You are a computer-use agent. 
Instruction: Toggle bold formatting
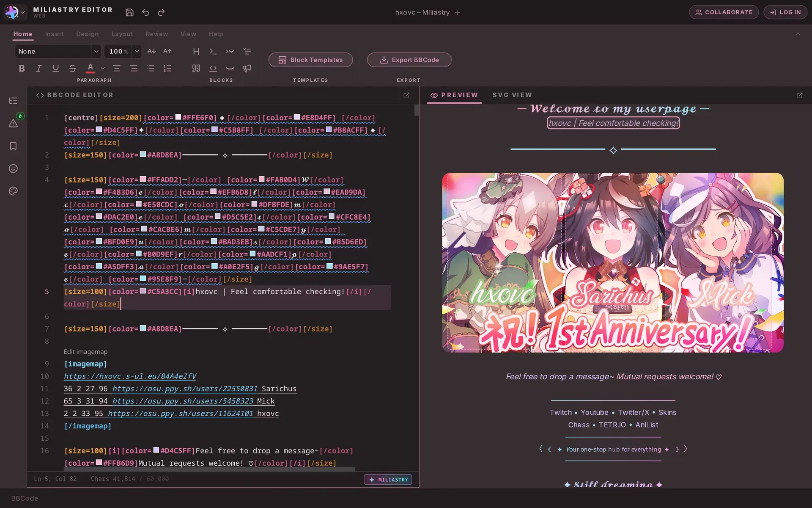(x=22, y=68)
